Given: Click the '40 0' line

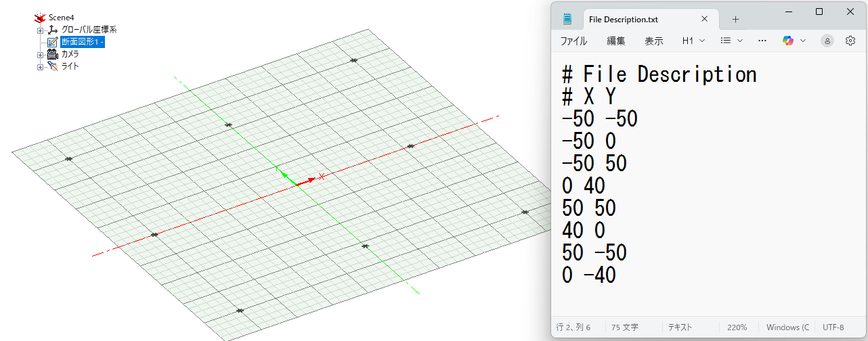Looking at the screenshot, I should [x=584, y=230].
